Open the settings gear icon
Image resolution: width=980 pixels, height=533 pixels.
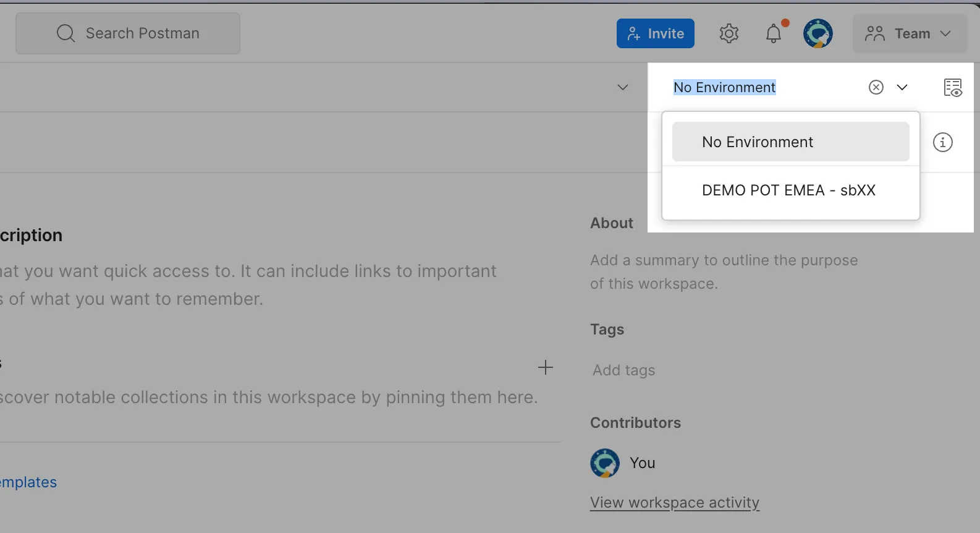tap(729, 33)
